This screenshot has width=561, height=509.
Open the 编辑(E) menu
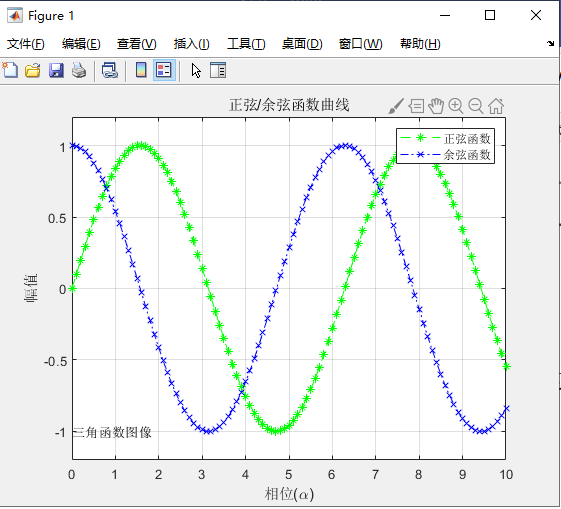81,44
